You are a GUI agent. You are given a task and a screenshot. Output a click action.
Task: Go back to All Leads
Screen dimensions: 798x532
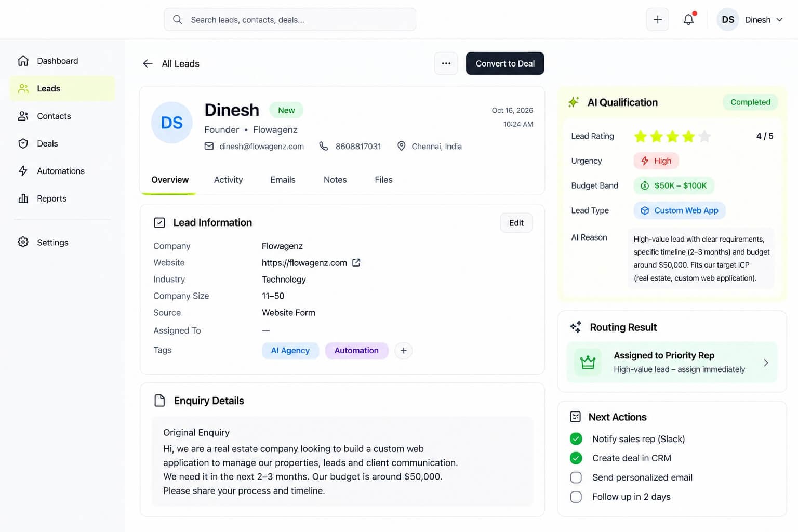click(180, 63)
